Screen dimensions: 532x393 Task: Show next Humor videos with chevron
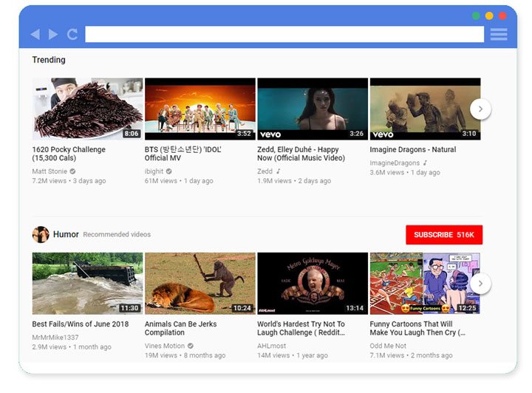point(480,284)
